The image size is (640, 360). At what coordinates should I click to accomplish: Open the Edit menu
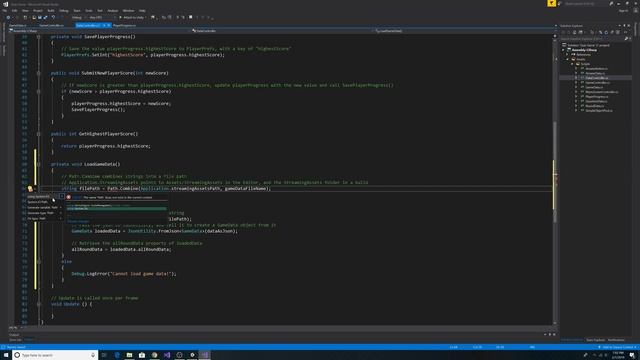click(x=14, y=11)
